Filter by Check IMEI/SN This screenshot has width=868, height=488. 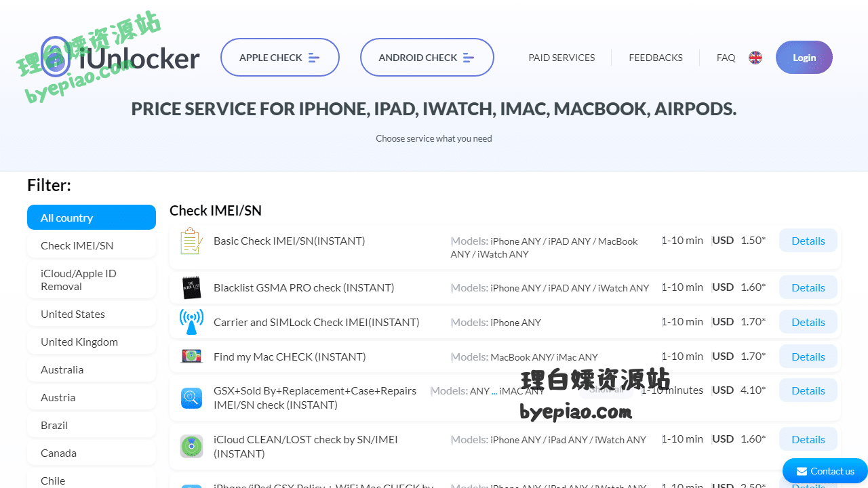point(92,245)
